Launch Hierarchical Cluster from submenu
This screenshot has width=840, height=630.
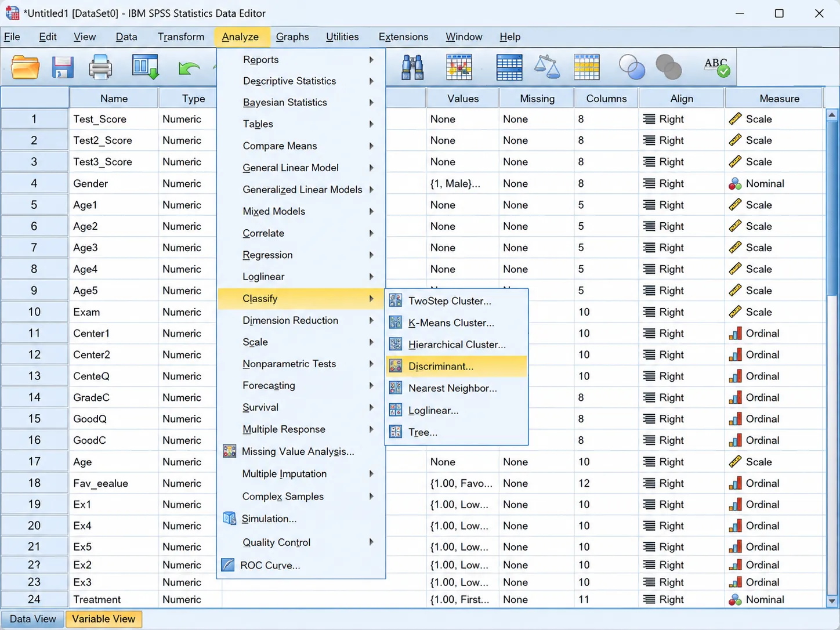point(456,345)
